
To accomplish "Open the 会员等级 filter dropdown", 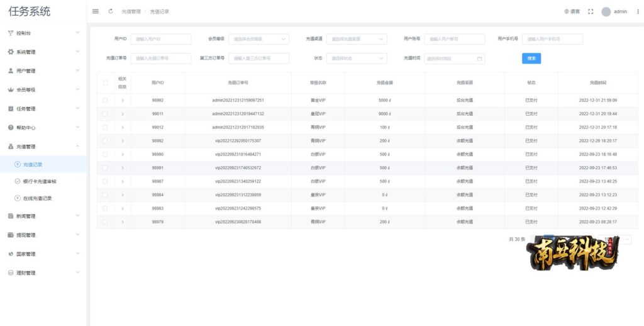I will click(x=258, y=39).
